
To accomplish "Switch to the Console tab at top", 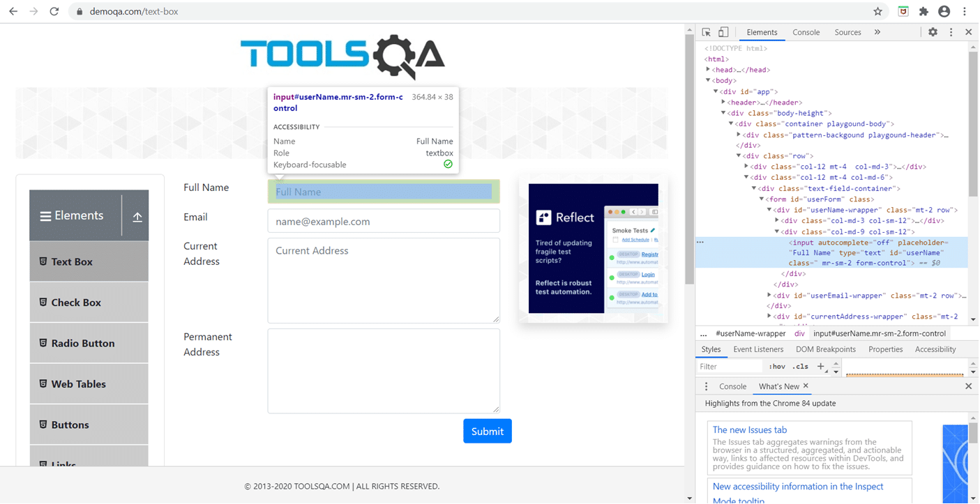I will pyautogui.click(x=806, y=32).
